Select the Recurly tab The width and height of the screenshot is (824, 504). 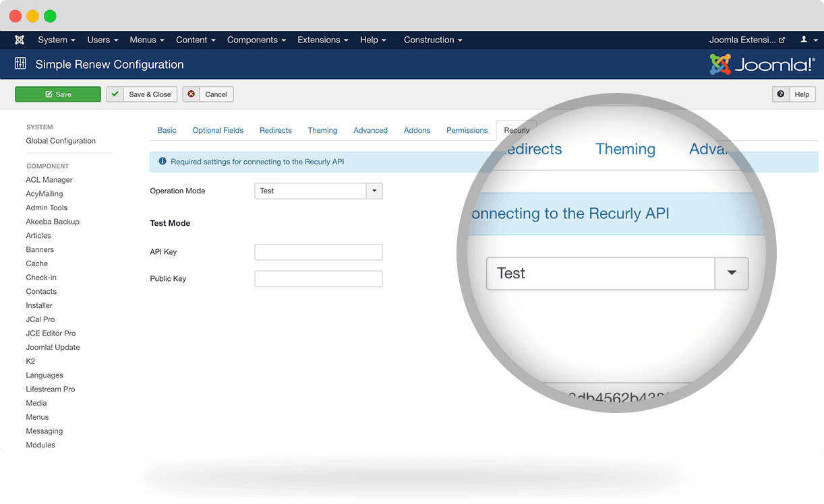(x=517, y=130)
